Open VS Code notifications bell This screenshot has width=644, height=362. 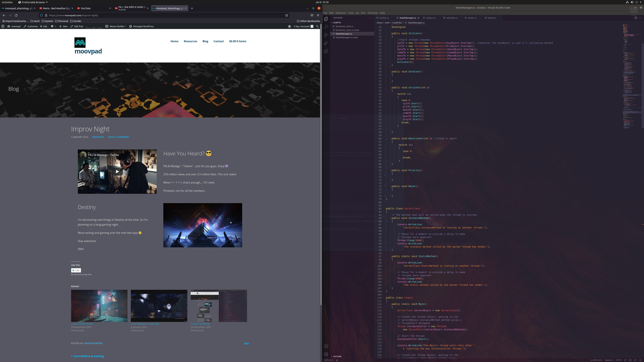click(x=640, y=360)
